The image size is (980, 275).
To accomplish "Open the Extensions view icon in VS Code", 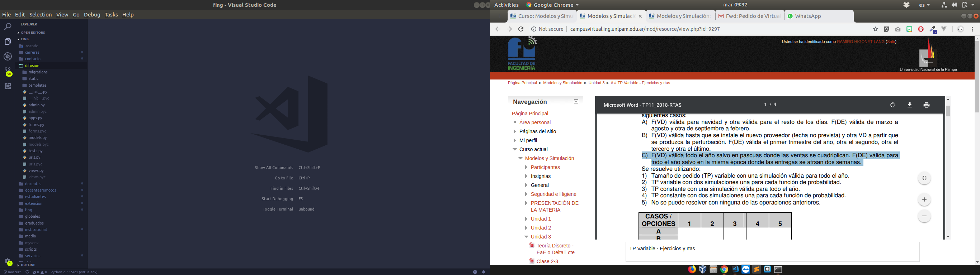I will (8, 86).
